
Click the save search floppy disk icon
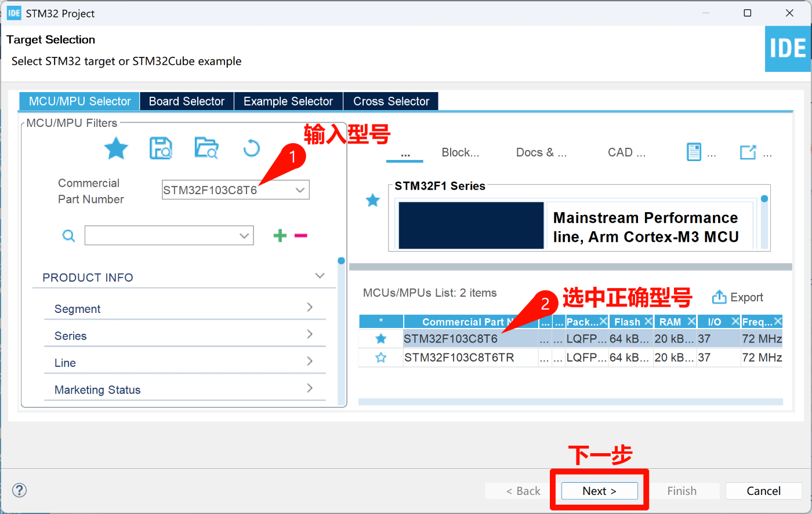click(161, 149)
